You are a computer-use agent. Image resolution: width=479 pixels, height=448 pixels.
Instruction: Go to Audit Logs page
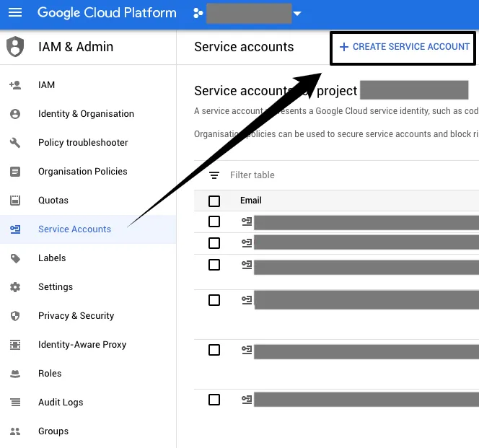click(x=61, y=403)
